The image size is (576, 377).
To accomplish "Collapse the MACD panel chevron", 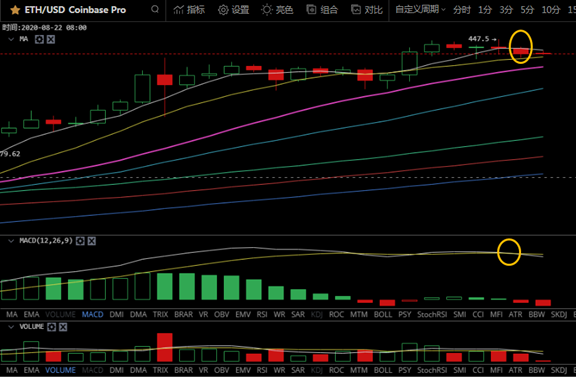I will 11,241.
